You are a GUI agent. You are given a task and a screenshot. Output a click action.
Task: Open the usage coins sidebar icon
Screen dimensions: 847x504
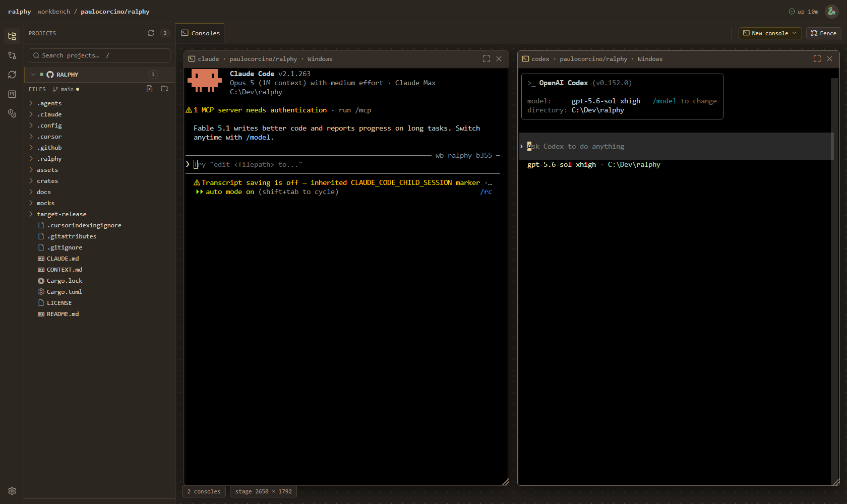(12, 113)
